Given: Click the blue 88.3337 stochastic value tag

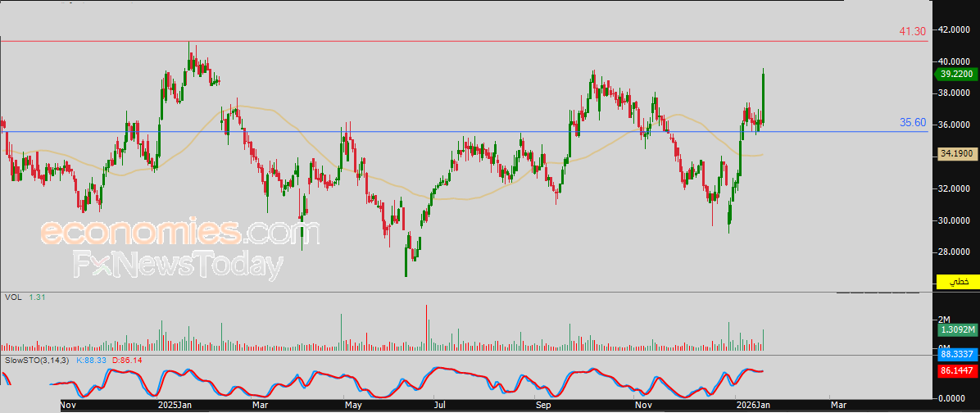Looking at the screenshot, I should [956, 355].
